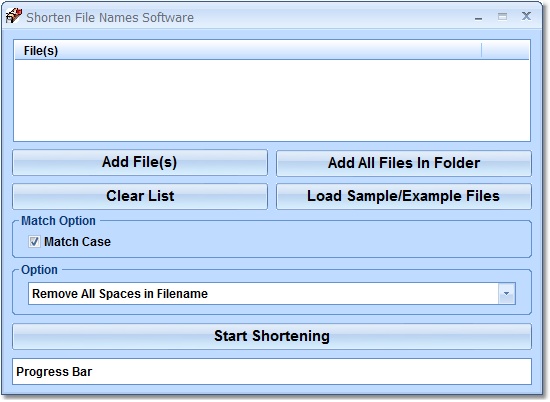The width and height of the screenshot is (550, 402).
Task: Load Sample/Example Files into the list
Action: pos(404,196)
